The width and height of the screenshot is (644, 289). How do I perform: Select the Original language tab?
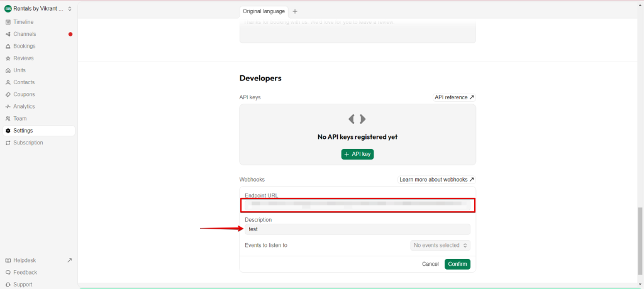click(264, 11)
